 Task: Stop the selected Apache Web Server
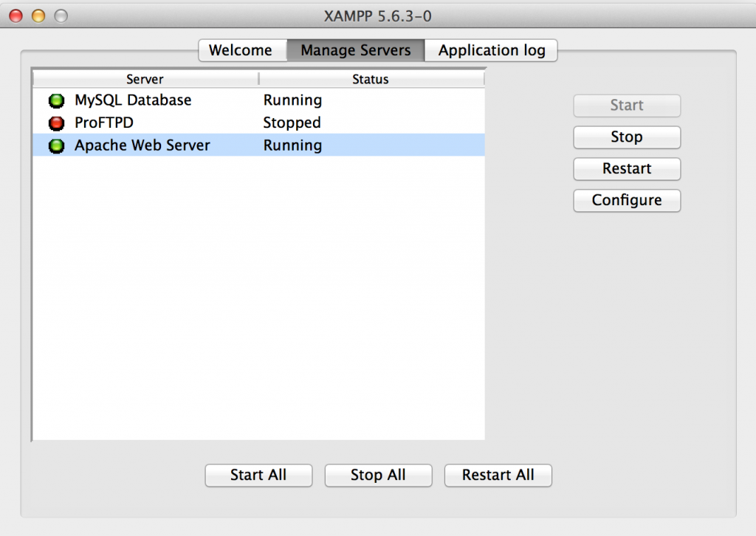pyautogui.click(x=627, y=137)
